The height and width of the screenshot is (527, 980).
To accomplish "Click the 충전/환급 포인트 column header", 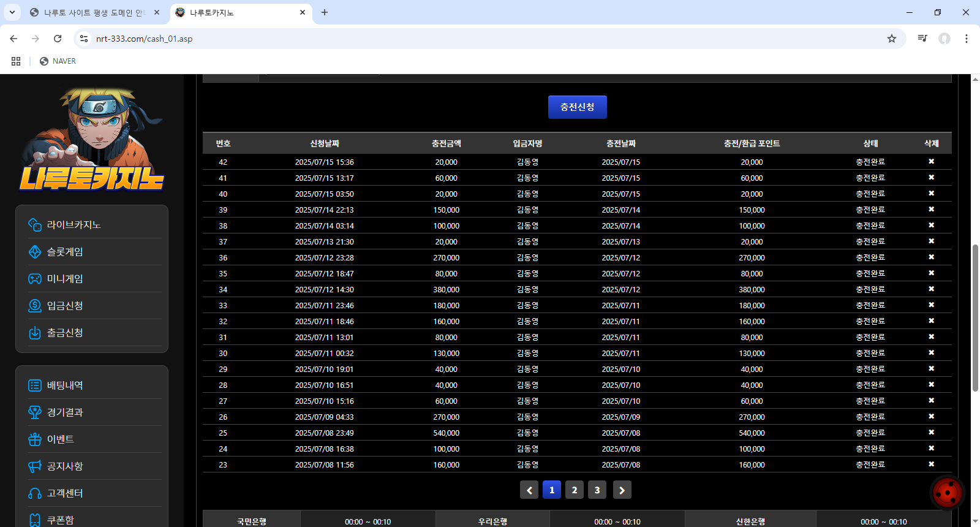I will coord(752,143).
